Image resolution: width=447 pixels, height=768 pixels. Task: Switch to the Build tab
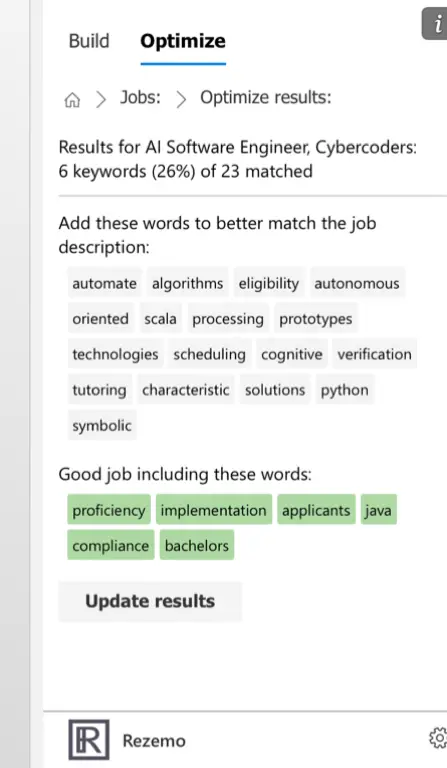[89, 41]
